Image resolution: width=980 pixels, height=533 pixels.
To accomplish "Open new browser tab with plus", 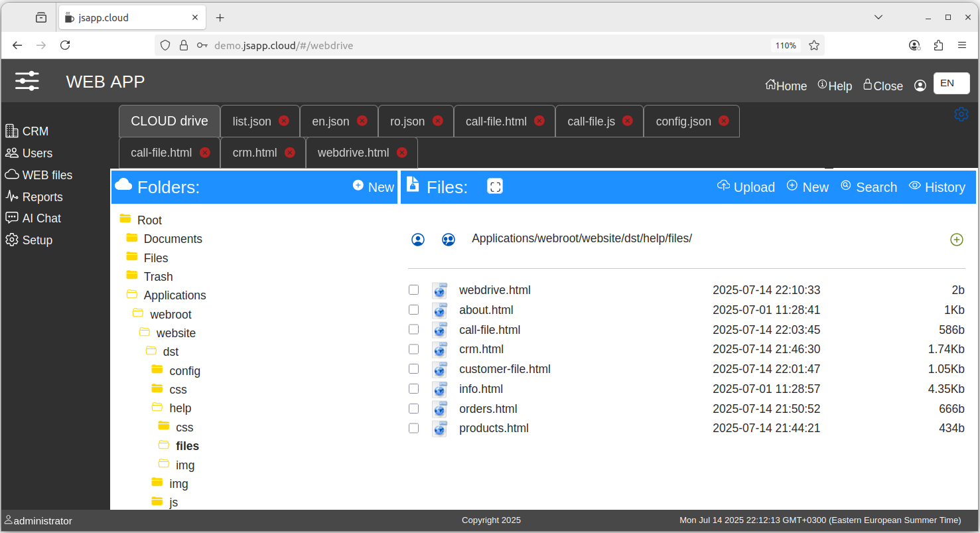I will coord(220,17).
